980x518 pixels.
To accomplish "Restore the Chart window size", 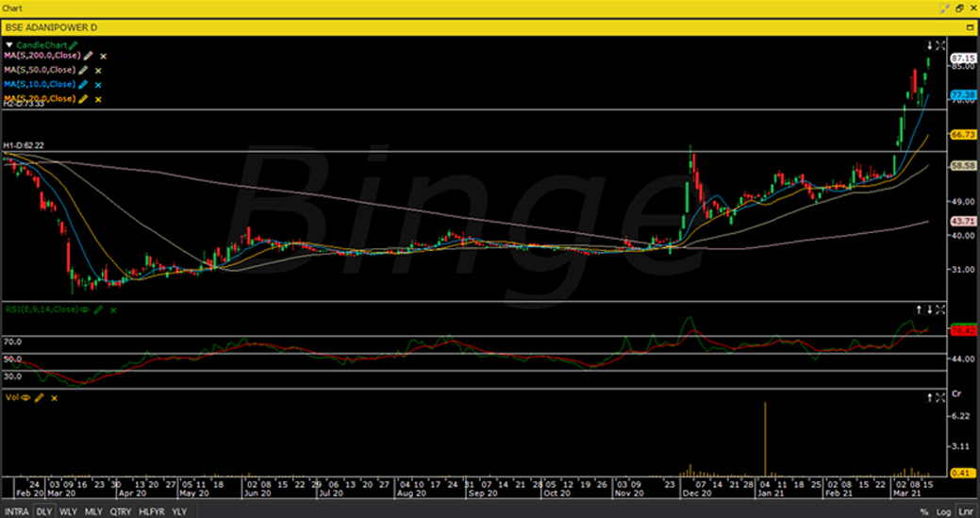I will (959, 8).
